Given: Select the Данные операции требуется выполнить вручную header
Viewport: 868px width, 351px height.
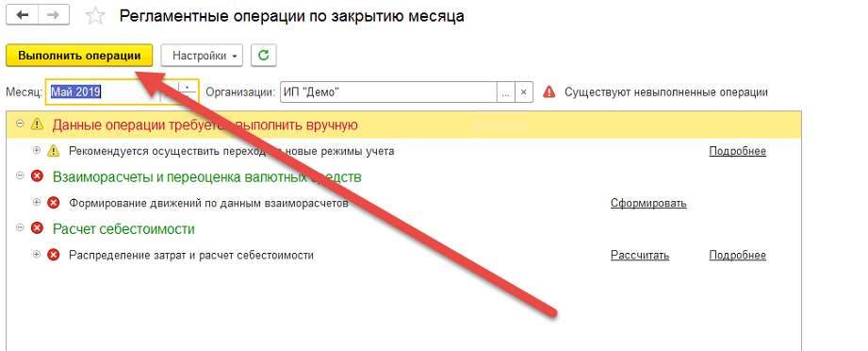Looking at the screenshot, I should tap(205, 125).
